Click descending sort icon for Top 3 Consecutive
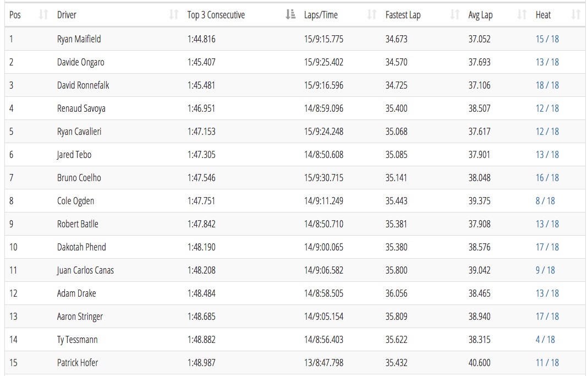 pyautogui.click(x=290, y=15)
